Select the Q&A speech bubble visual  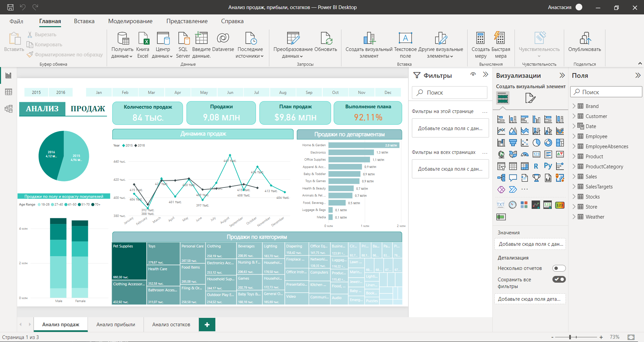click(513, 178)
